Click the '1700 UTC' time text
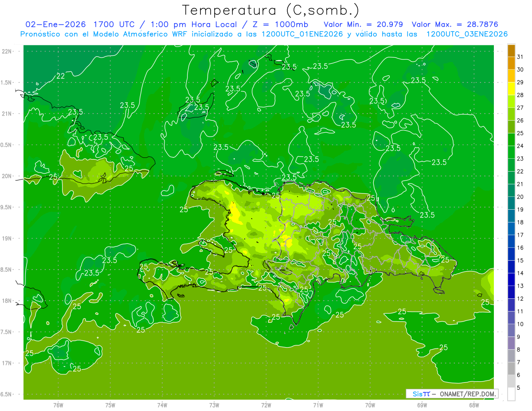Image resolution: width=532 pixels, height=411 pixels. pyautogui.click(x=114, y=24)
